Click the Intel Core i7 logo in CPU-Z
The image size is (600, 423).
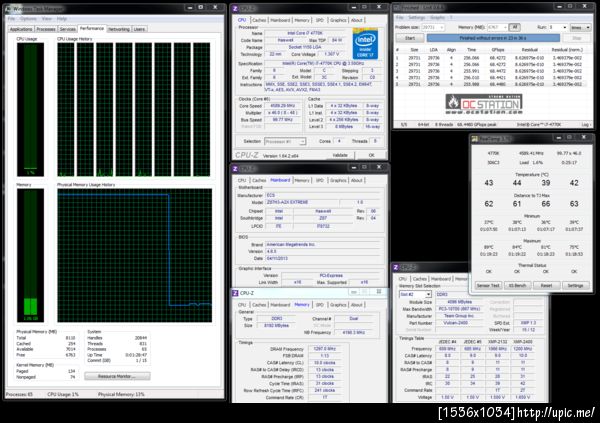(x=365, y=44)
